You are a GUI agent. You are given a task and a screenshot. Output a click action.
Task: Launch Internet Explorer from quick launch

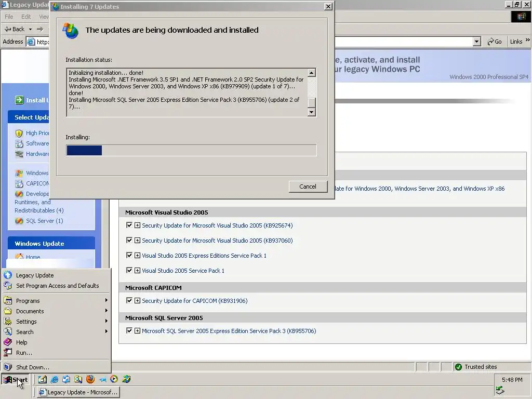(x=54, y=379)
